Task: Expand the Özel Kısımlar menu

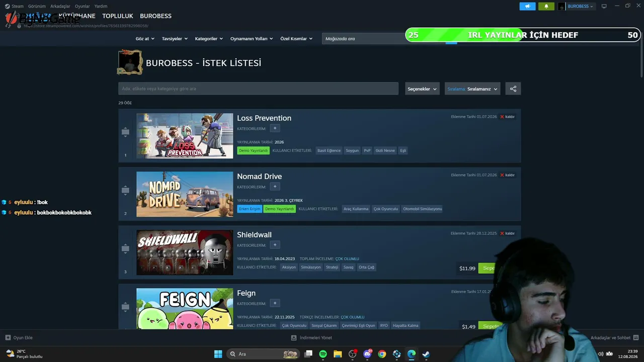Action: pyautogui.click(x=296, y=39)
